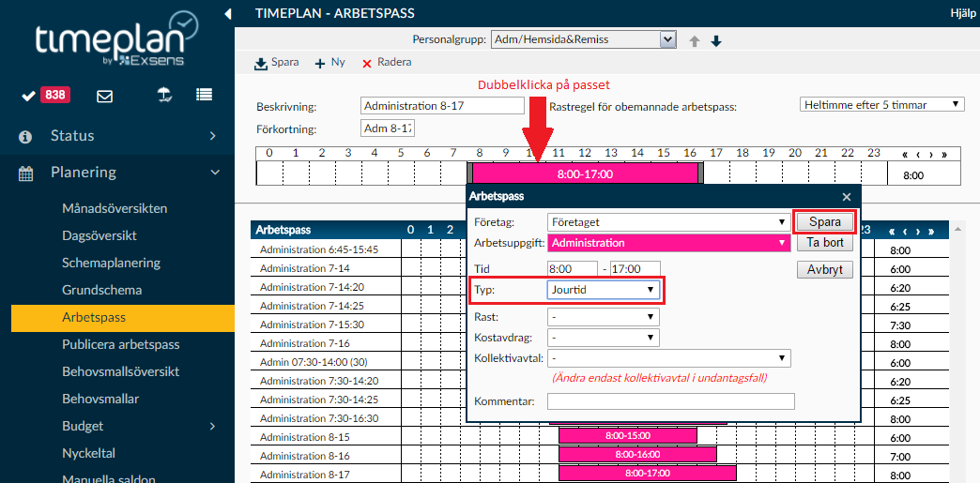The width and height of the screenshot is (980, 483).
Task: Move personalgrupp up with gray arrow
Action: tap(694, 41)
